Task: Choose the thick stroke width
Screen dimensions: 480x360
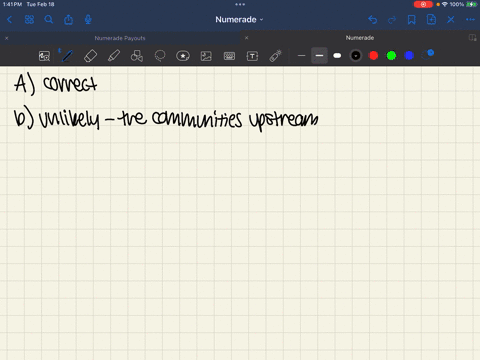Action: pyautogui.click(x=337, y=56)
